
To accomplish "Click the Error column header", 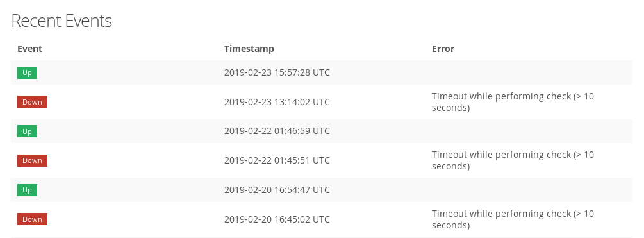I will (443, 49).
